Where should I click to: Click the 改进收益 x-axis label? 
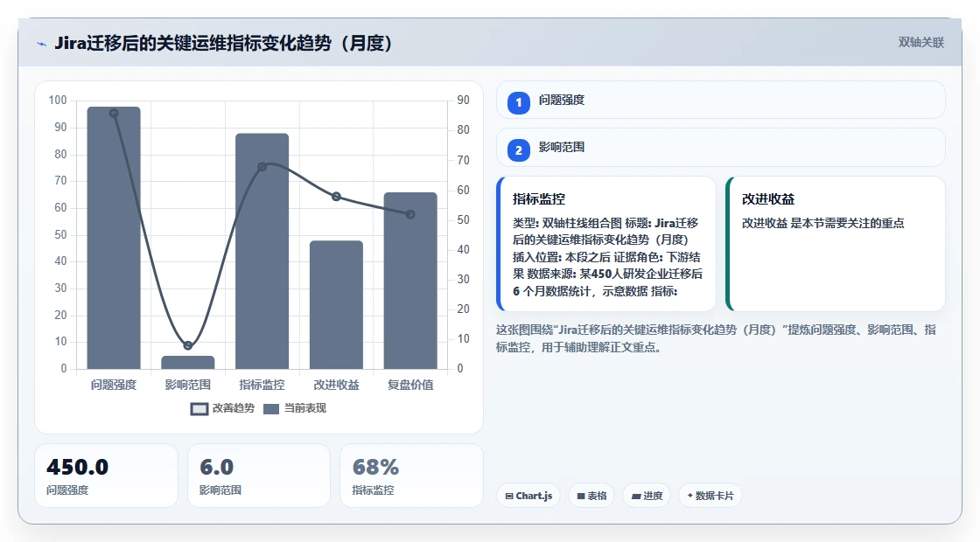pos(336,385)
